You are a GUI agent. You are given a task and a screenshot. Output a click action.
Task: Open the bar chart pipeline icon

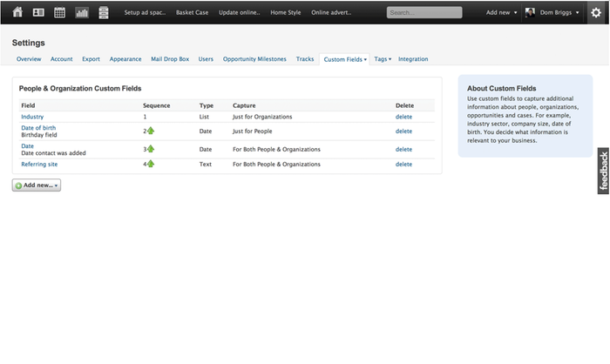[82, 13]
